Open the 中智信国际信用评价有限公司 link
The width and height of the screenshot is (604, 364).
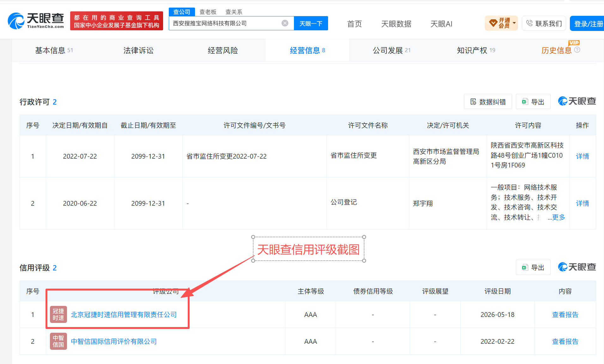(114, 342)
